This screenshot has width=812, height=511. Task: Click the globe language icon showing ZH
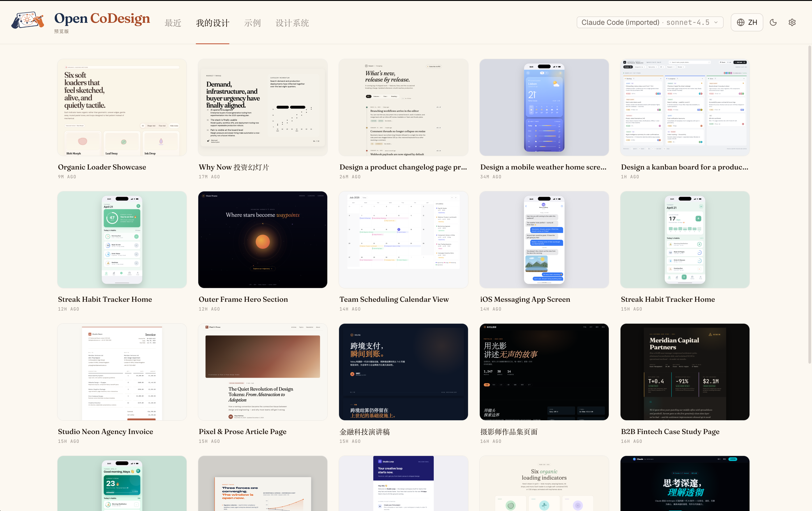747,22
